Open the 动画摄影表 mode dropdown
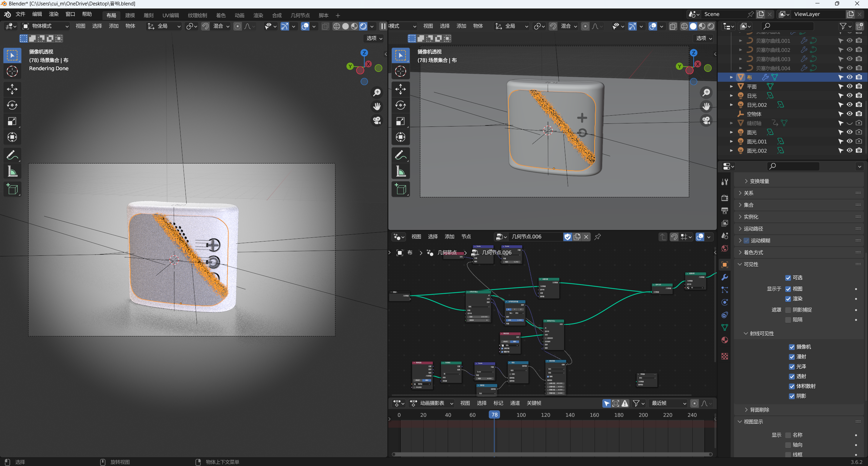Screen dimensions: 868x466 click(x=432, y=403)
